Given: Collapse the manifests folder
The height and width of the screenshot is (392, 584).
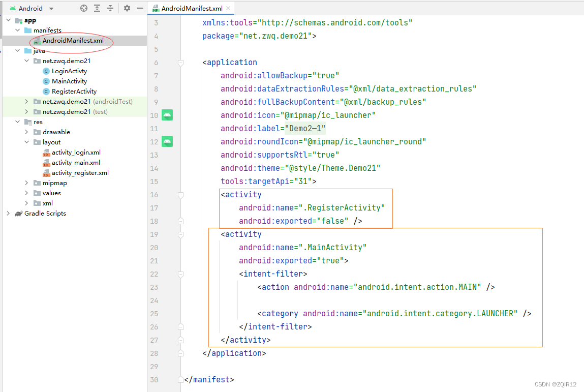Looking at the screenshot, I should 17,30.
